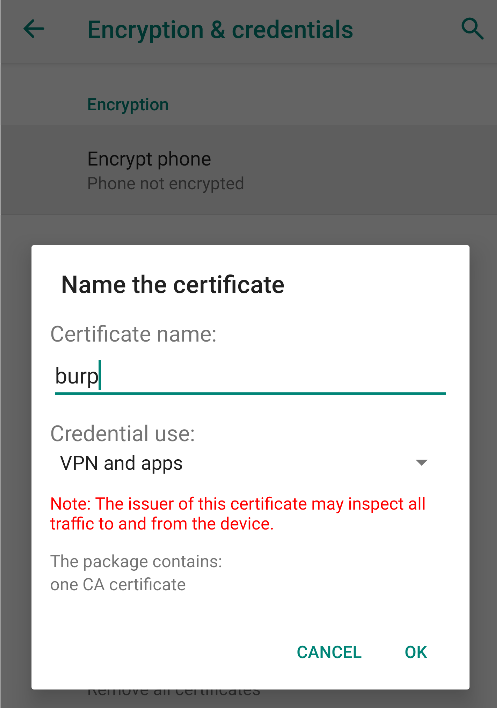This screenshot has width=497, height=708.
Task: Open search with the magnifier icon
Action: point(472,29)
